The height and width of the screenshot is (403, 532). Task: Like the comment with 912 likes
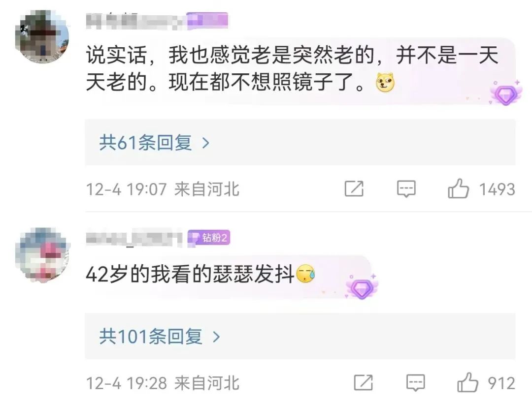(467, 382)
